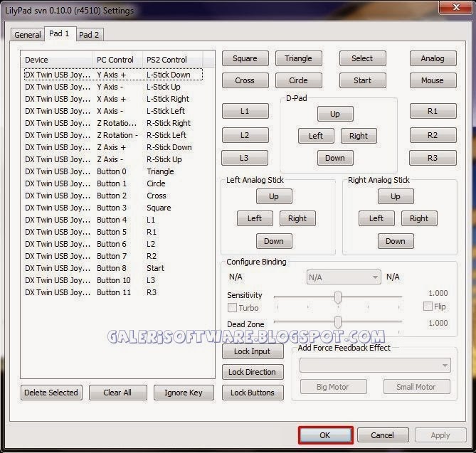Bind the R3 button
Image resolution: width=476 pixels, height=453 pixels.
click(433, 158)
